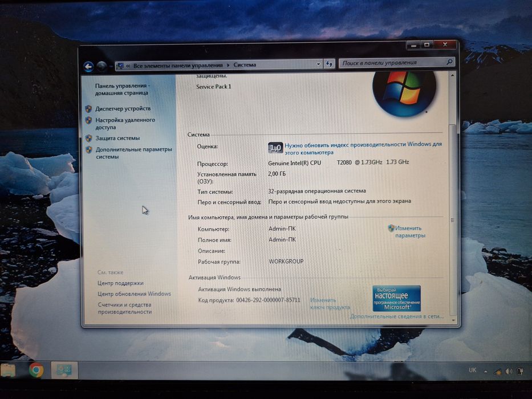Click the shield icon beside 'Изменить параметры'
This screenshot has width=532, height=399.
pyautogui.click(x=391, y=228)
